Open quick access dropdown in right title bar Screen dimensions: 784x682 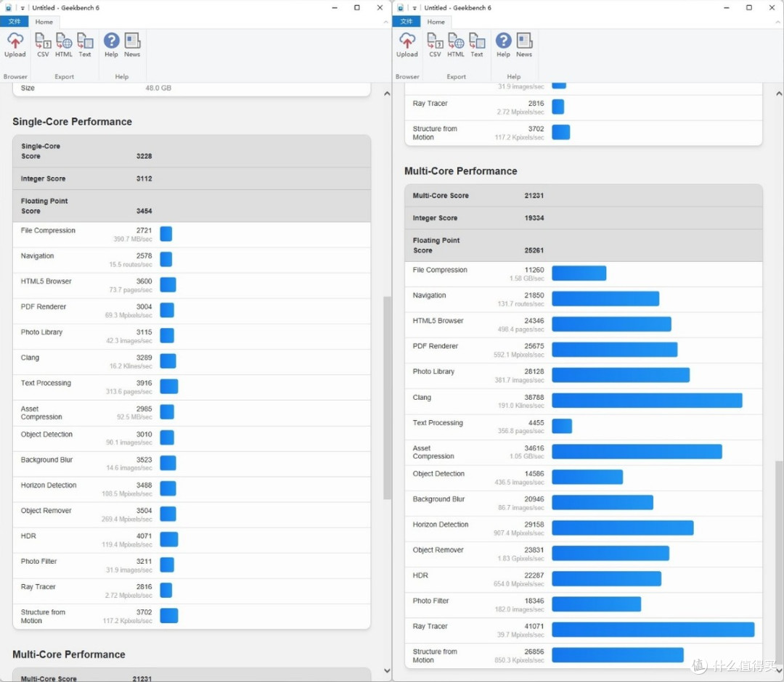coord(415,8)
